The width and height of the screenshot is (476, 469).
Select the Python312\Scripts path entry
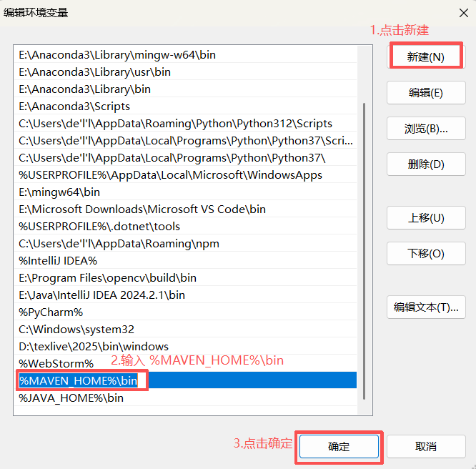(186, 123)
